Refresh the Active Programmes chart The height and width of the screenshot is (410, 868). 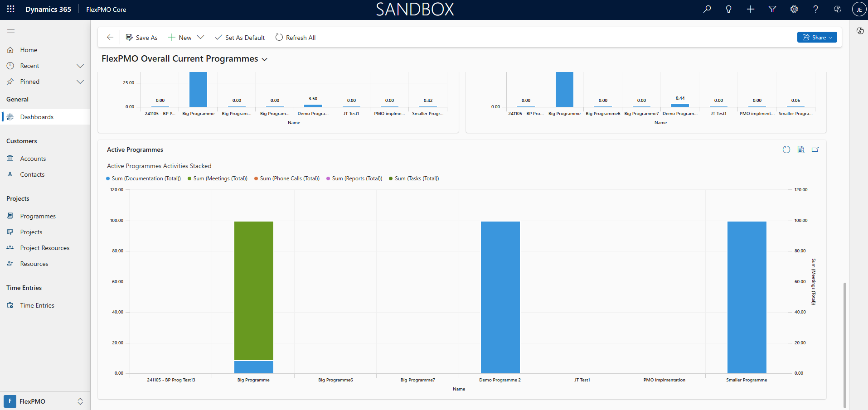pos(786,150)
